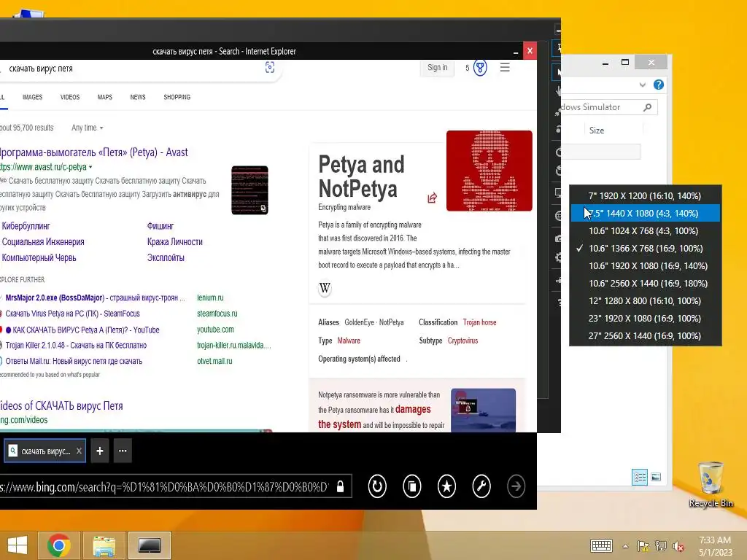This screenshot has width=747, height=560.
Task: Select 7" 1920 X 1200 resolution option
Action: click(645, 195)
